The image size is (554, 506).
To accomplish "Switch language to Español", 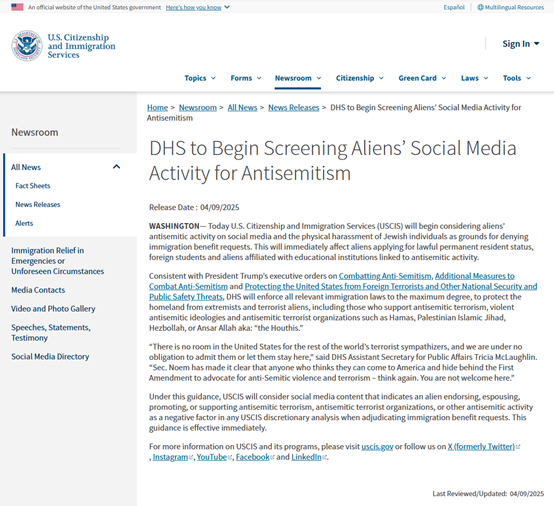I will 454,7.
